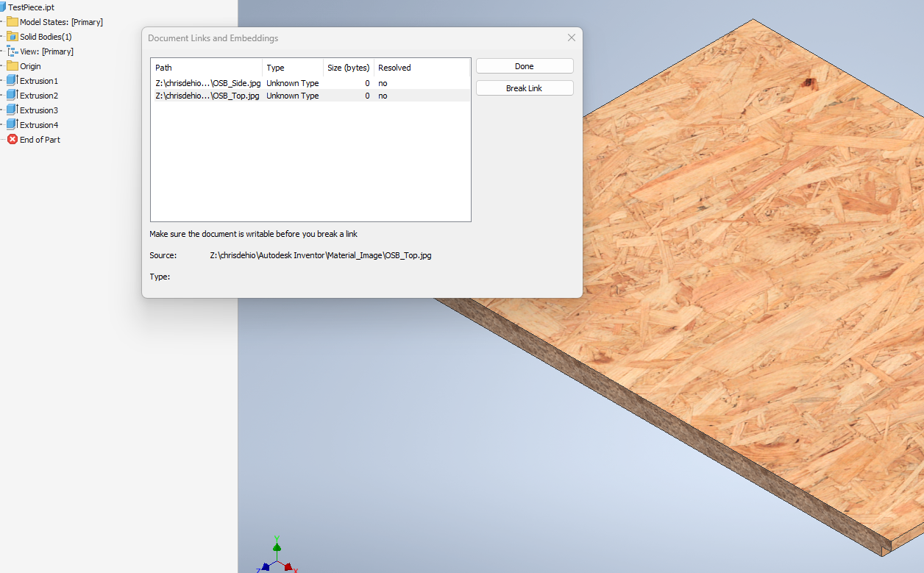
Task: Click the 'Type:' label below Source
Action: pyautogui.click(x=160, y=277)
